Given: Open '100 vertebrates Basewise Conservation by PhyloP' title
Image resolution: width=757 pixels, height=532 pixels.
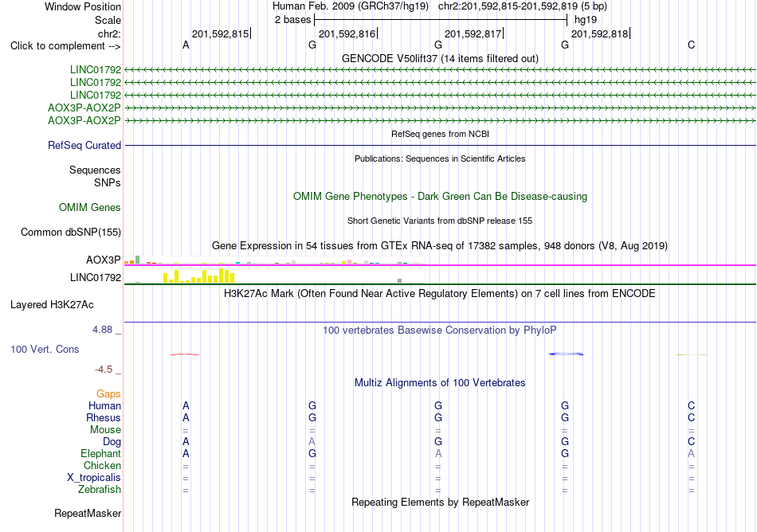Looking at the screenshot, I should pos(440,330).
